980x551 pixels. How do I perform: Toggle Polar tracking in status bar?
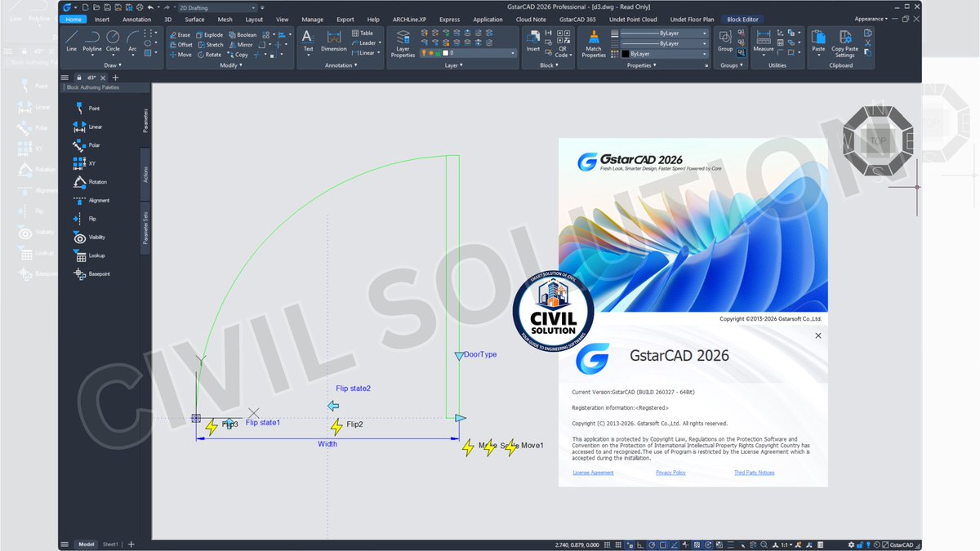click(x=651, y=544)
